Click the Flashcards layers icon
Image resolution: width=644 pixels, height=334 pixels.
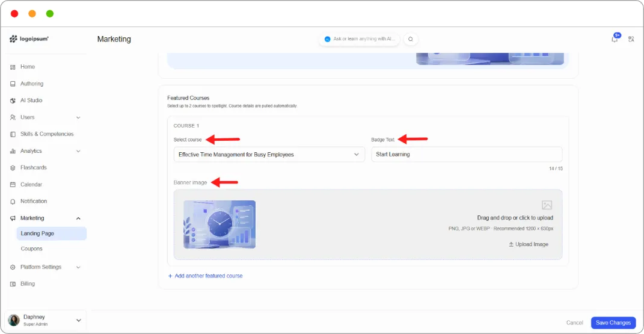tap(13, 168)
